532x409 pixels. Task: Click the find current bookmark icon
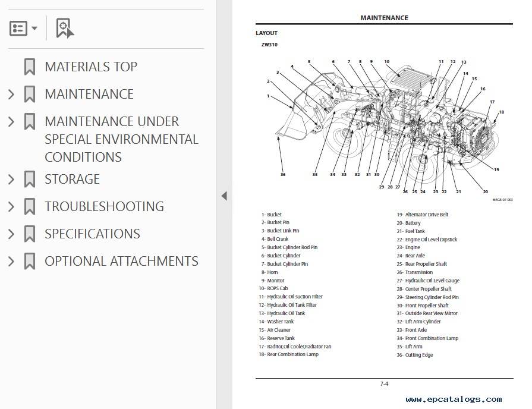pyautogui.click(x=65, y=28)
